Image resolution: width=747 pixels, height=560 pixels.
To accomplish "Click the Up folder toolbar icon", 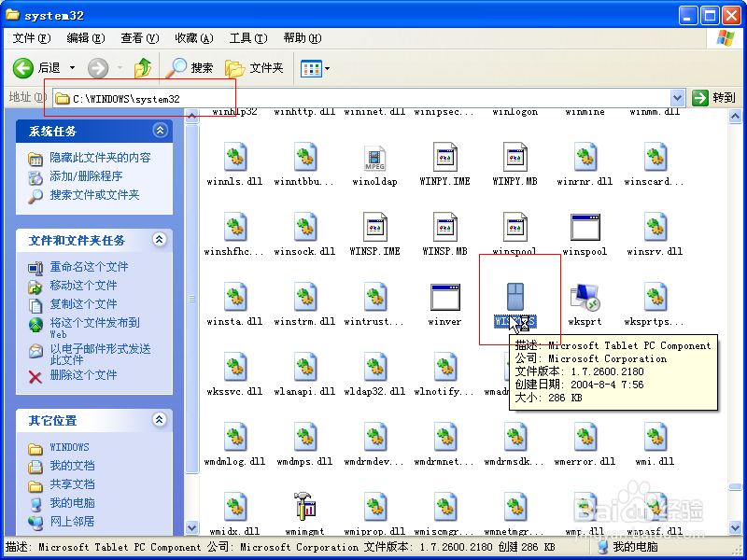I will pos(143,68).
